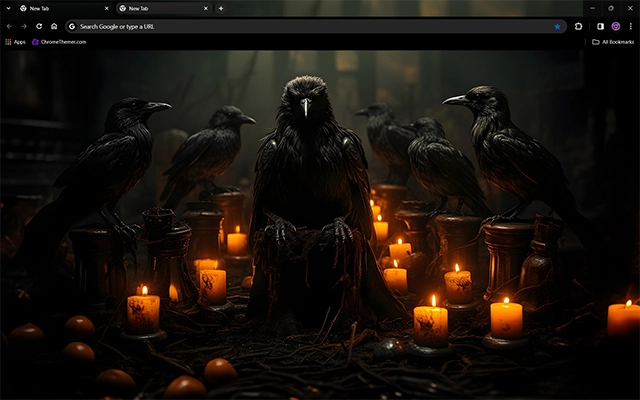Viewport: 640px width, 400px height.
Task: Open the home page
Action: 54,27
